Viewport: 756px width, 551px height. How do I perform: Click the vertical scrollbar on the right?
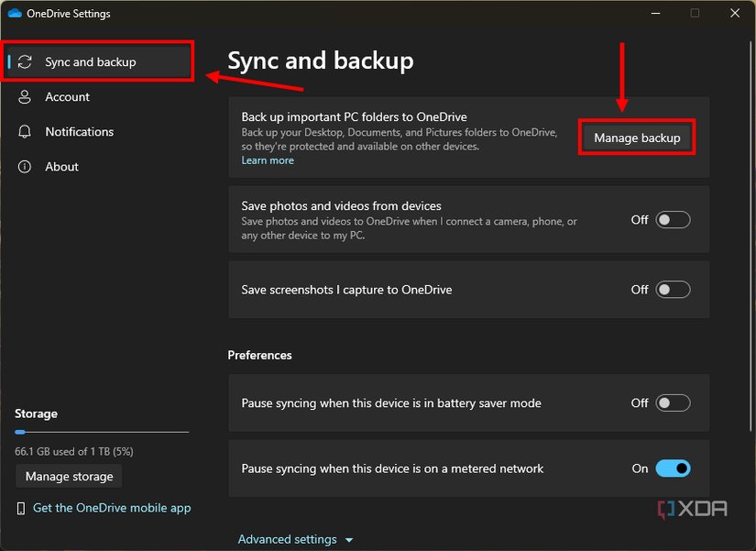point(751,237)
